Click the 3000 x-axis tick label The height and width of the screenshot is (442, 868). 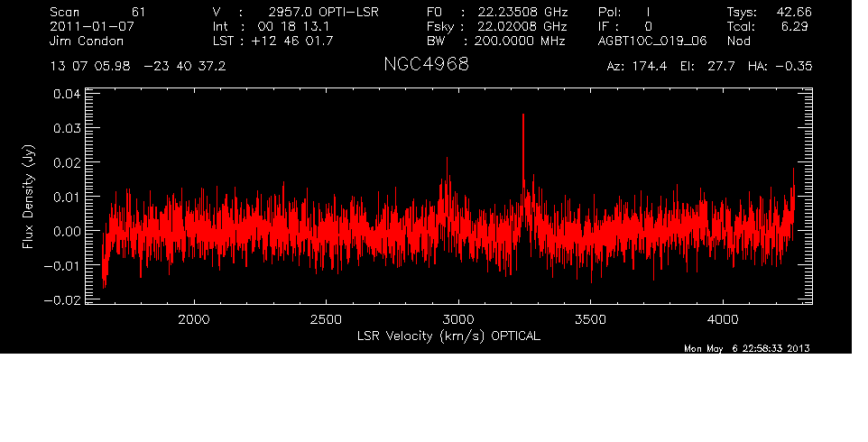(x=458, y=319)
